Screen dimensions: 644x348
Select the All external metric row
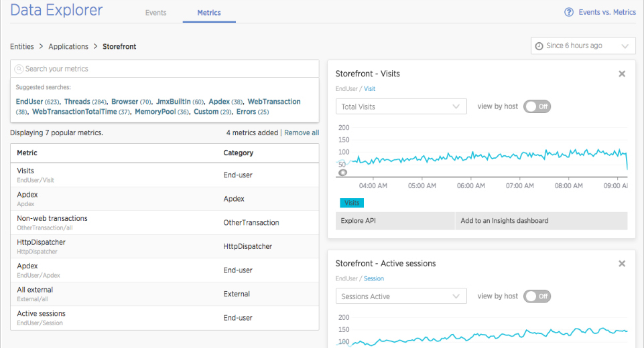(165, 294)
